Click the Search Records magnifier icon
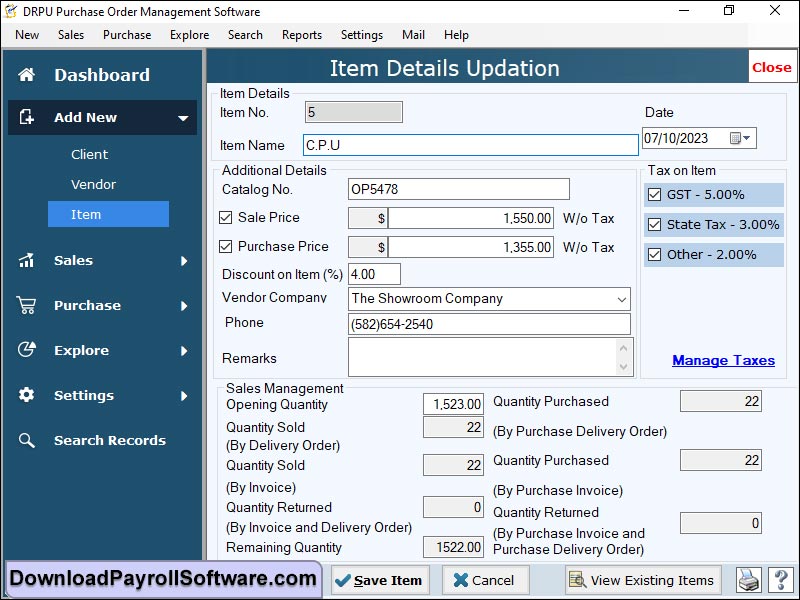Image resolution: width=800 pixels, height=600 pixels. point(28,440)
